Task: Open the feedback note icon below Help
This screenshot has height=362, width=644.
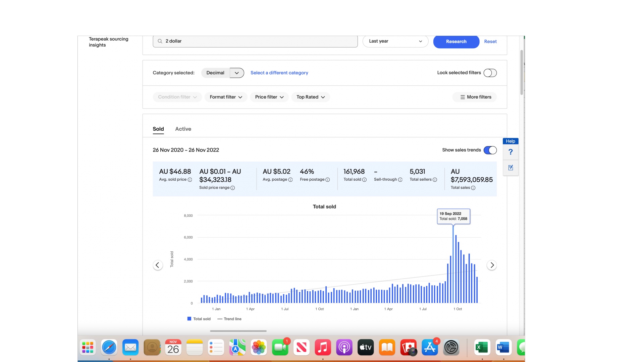Action: point(511,168)
